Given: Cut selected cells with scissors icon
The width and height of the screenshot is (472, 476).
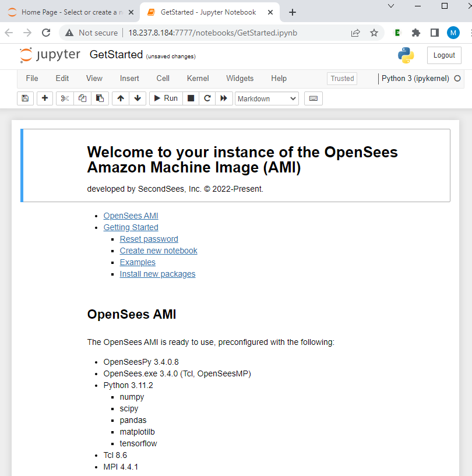Looking at the screenshot, I should pyautogui.click(x=65, y=98).
